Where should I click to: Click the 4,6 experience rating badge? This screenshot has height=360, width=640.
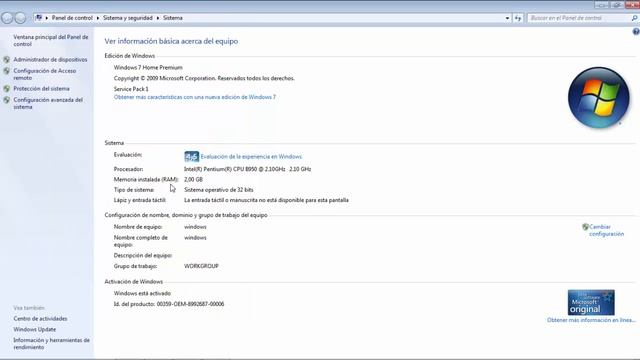[191, 157]
